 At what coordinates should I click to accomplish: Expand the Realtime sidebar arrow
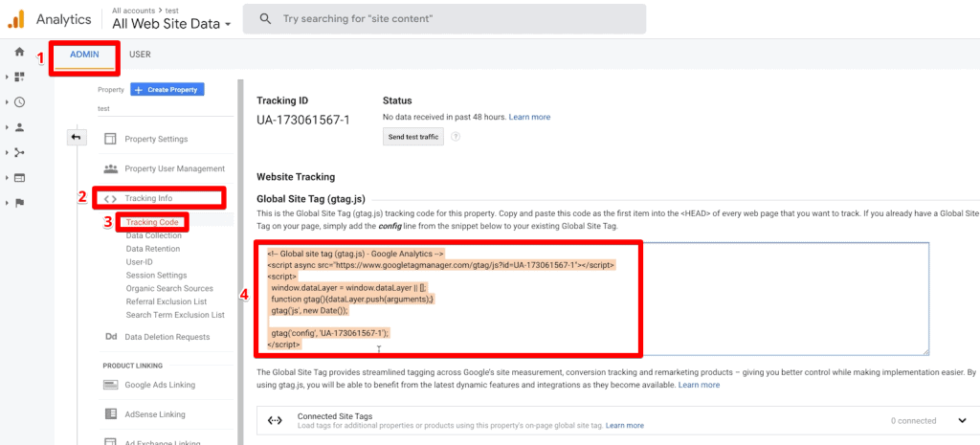tap(7, 101)
